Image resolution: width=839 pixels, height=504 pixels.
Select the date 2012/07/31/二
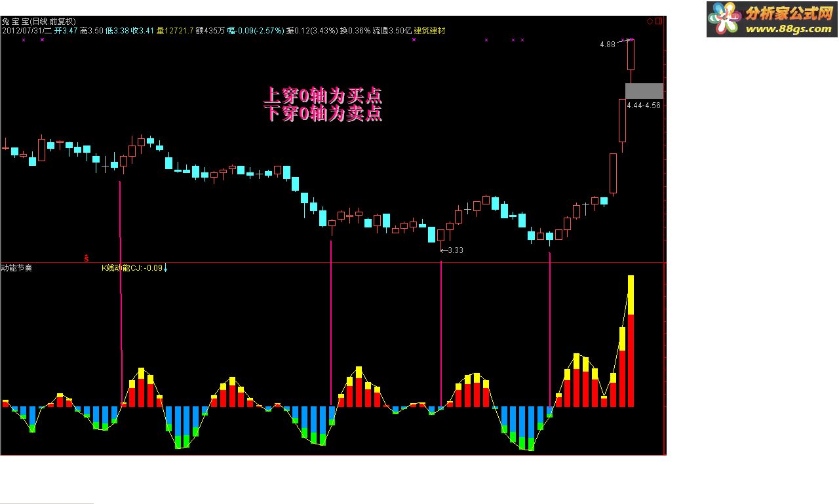click(x=26, y=30)
